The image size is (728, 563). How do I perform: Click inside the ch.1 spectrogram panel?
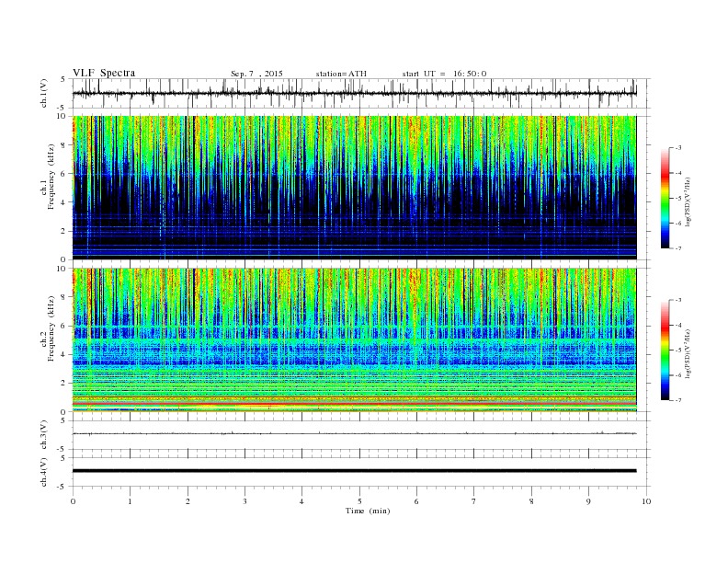click(x=355, y=188)
